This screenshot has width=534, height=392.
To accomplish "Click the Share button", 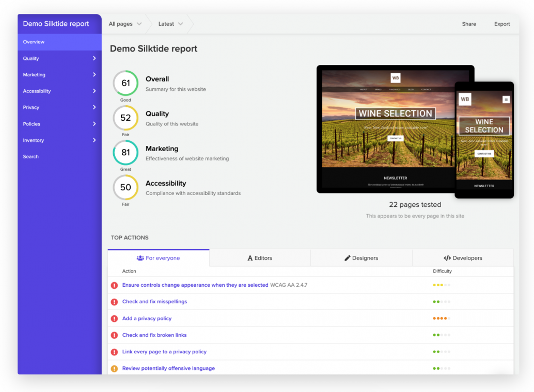I will pyautogui.click(x=469, y=24).
